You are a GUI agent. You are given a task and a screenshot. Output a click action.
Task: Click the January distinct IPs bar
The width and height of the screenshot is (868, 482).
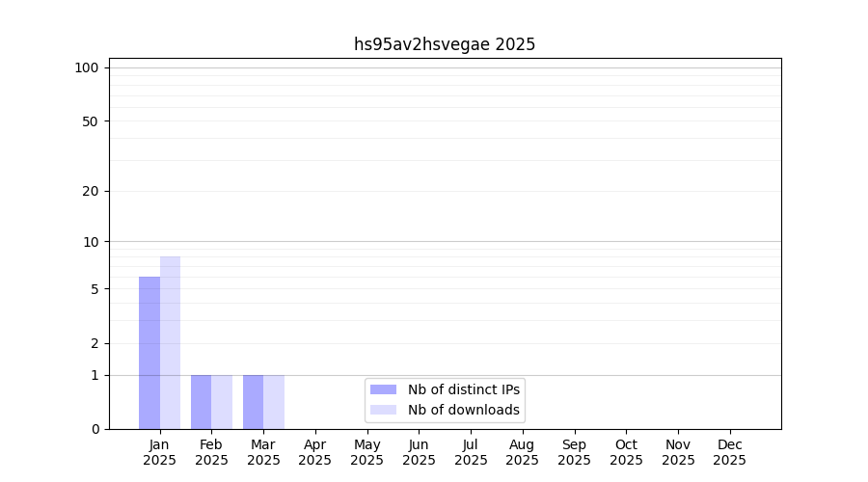coord(149,353)
